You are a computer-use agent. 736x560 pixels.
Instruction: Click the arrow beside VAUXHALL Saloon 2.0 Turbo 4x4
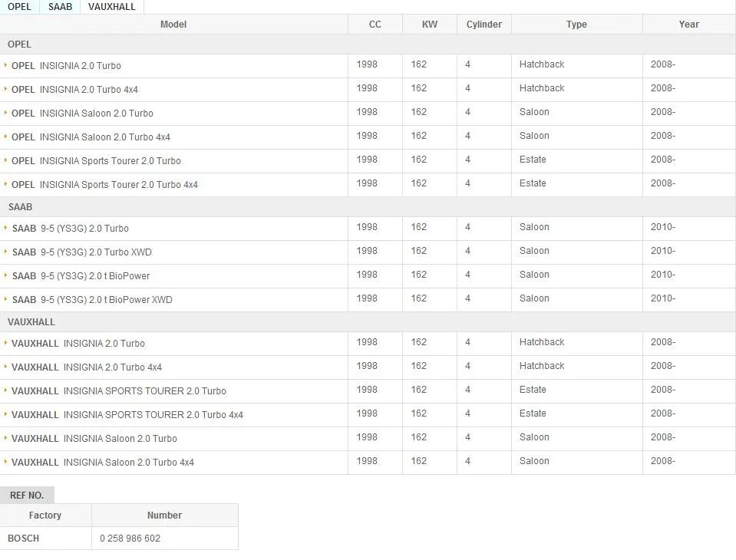coord(5,462)
